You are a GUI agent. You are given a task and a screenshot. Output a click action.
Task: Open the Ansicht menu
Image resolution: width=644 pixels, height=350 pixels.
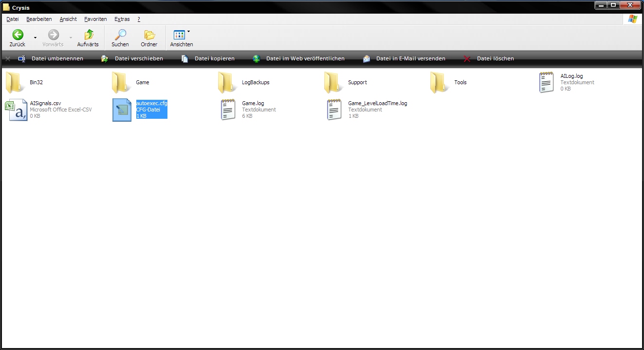click(68, 19)
